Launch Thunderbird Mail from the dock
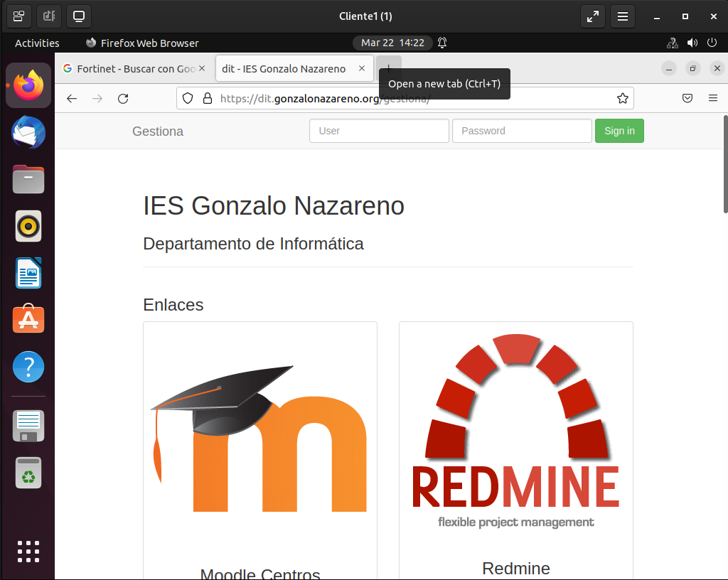The height and width of the screenshot is (580, 728). click(x=28, y=133)
